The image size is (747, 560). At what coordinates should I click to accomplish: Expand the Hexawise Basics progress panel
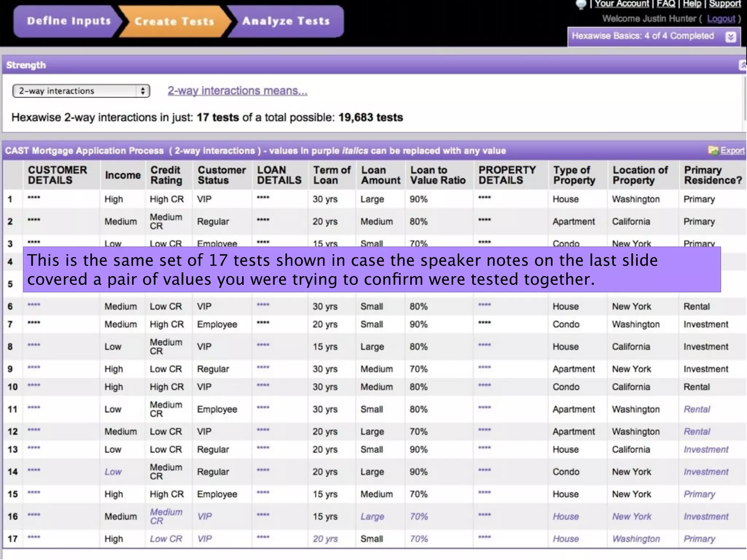(x=731, y=37)
